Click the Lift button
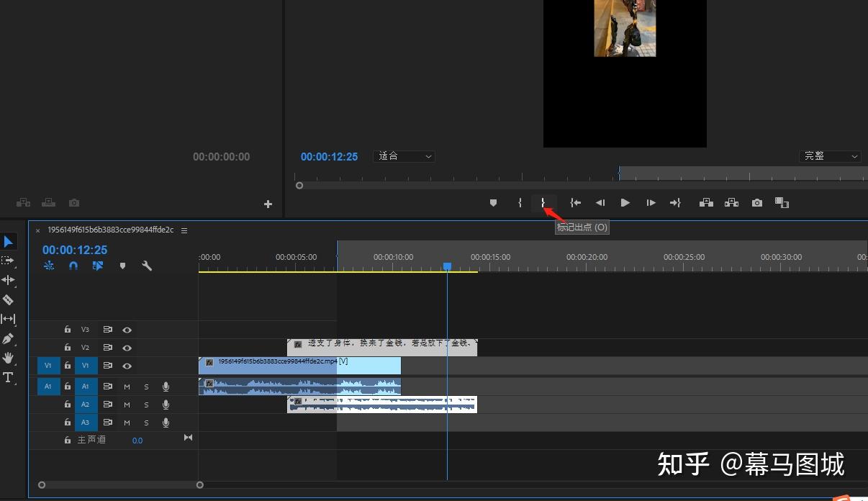Screen dimensions: 868x501 pos(706,203)
